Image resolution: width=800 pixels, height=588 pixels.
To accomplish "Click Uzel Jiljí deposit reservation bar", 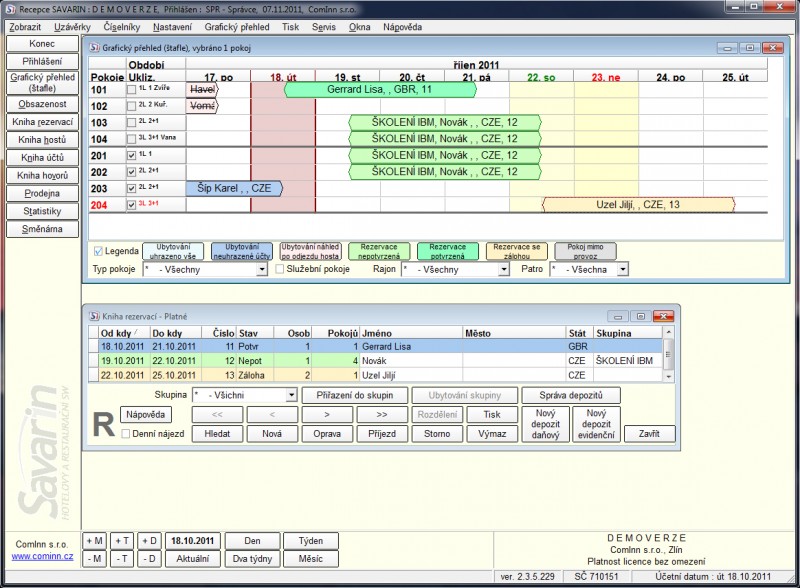I will 638,204.
